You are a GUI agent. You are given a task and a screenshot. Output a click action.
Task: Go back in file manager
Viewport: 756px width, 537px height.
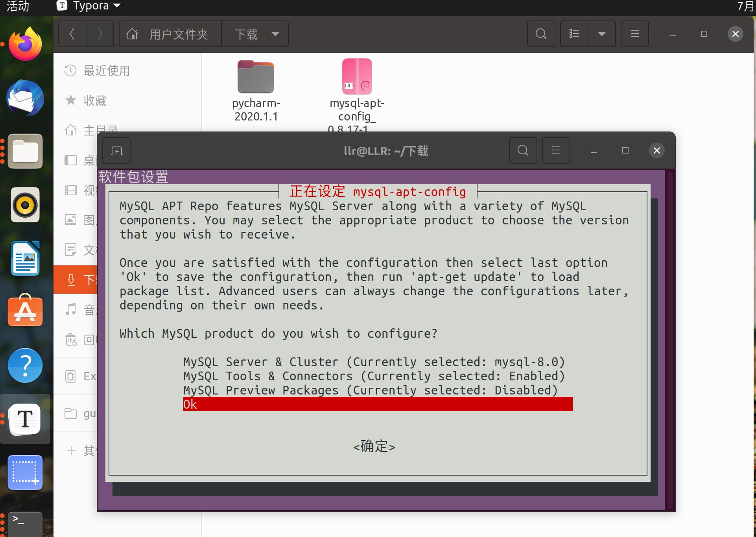[72, 34]
